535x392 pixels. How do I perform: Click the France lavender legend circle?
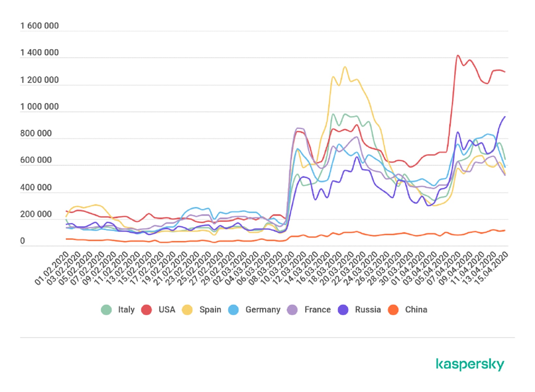point(292,310)
